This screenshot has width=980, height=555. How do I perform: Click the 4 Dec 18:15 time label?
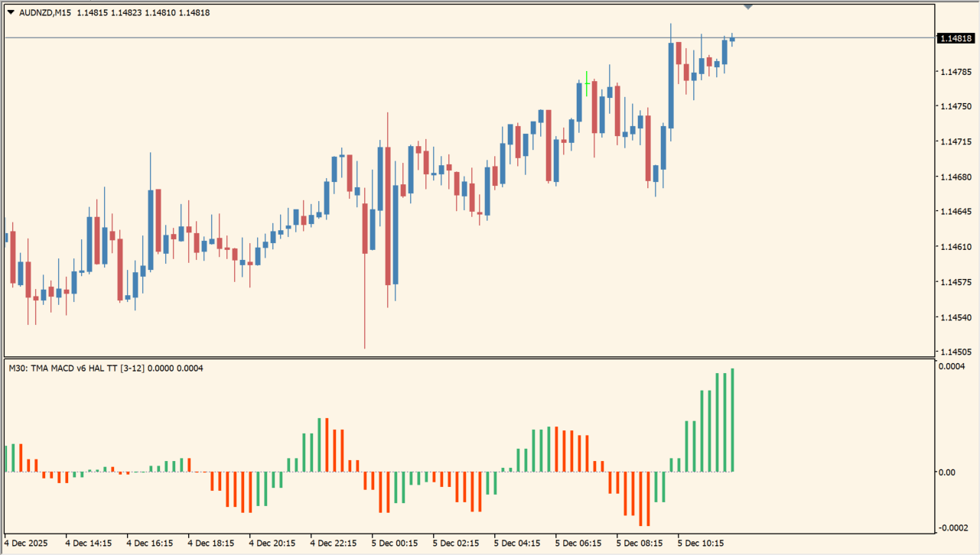pyautogui.click(x=211, y=543)
